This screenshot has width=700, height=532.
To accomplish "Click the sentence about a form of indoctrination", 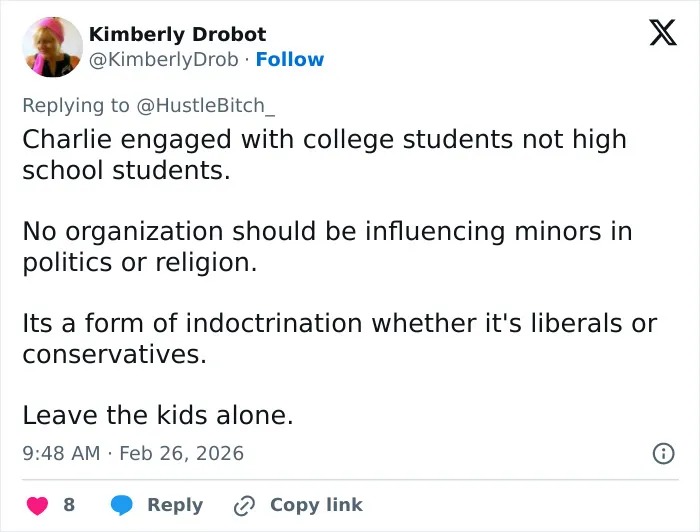I will point(339,338).
